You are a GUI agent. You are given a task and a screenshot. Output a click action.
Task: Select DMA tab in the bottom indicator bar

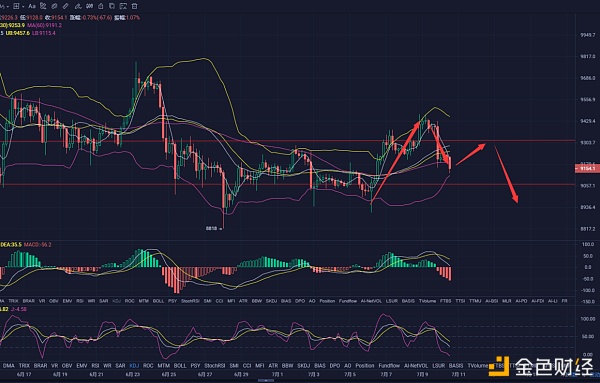8,366
